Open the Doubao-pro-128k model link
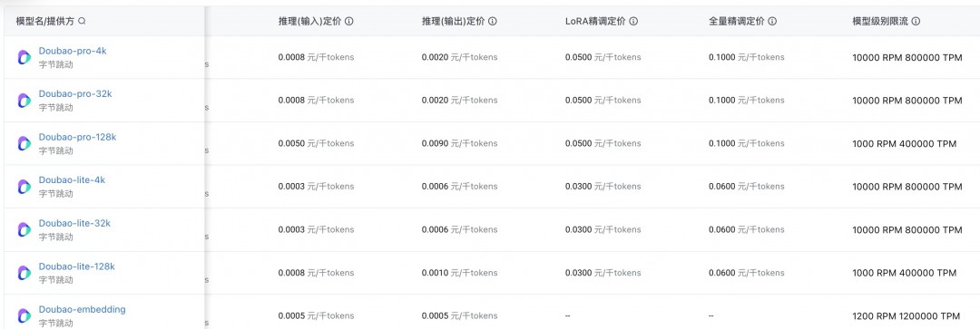Screen dimensions: 980x329 click(x=77, y=138)
